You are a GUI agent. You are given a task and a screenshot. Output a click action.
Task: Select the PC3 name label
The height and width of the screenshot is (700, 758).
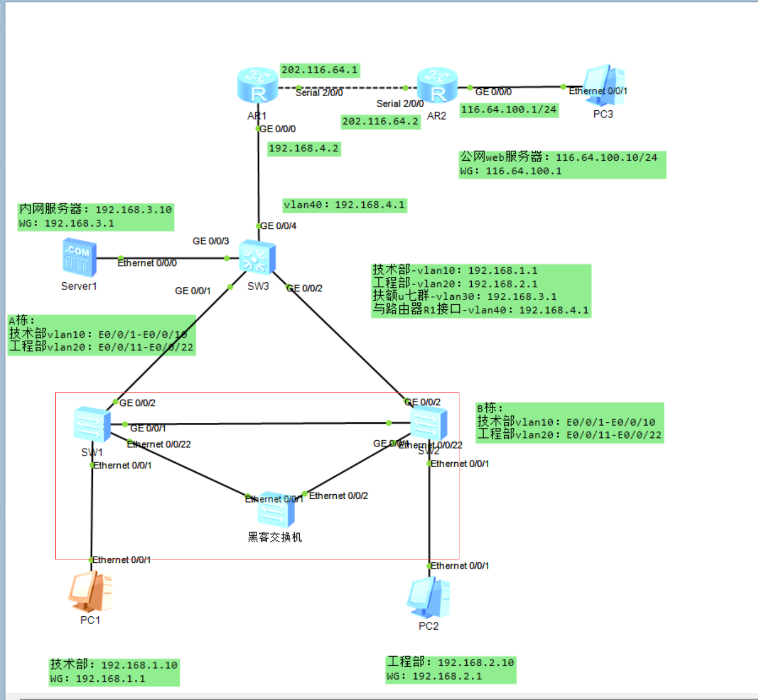603,114
